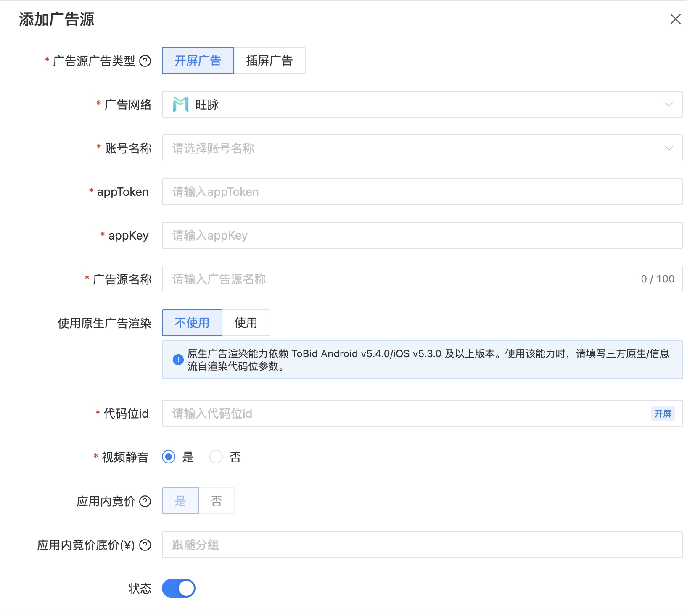Select 是 radio for 视频静音

coord(169,457)
